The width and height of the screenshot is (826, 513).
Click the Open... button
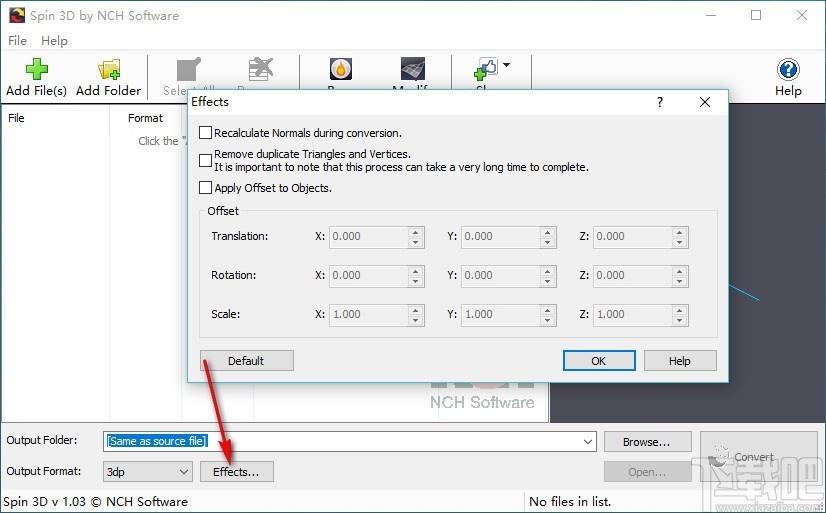point(647,472)
